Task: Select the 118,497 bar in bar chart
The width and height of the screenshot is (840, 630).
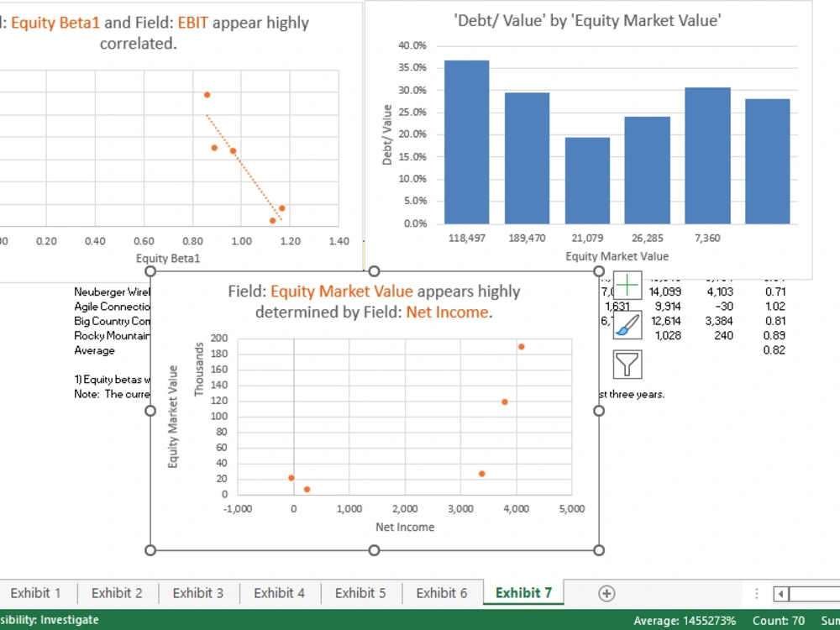Action: point(466,142)
